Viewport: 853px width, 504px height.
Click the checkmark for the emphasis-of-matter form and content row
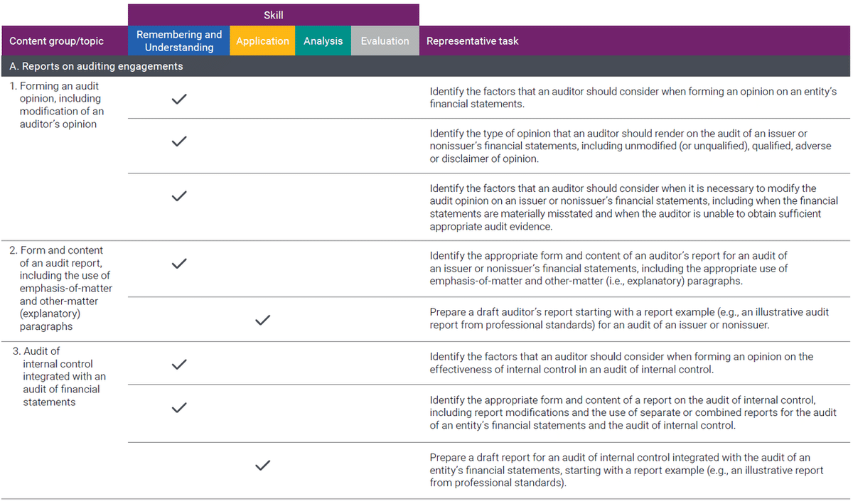(x=179, y=264)
